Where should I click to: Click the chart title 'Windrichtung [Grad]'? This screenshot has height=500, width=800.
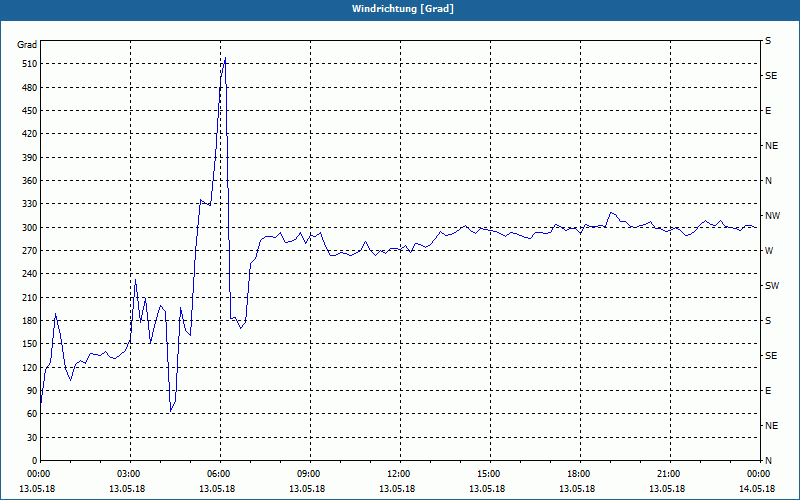click(403, 9)
